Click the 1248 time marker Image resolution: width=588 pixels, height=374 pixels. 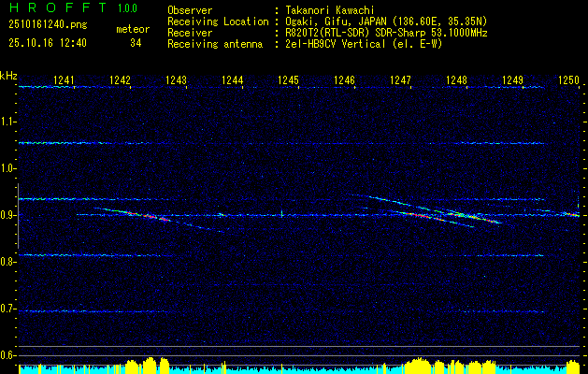(x=456, y=79)
